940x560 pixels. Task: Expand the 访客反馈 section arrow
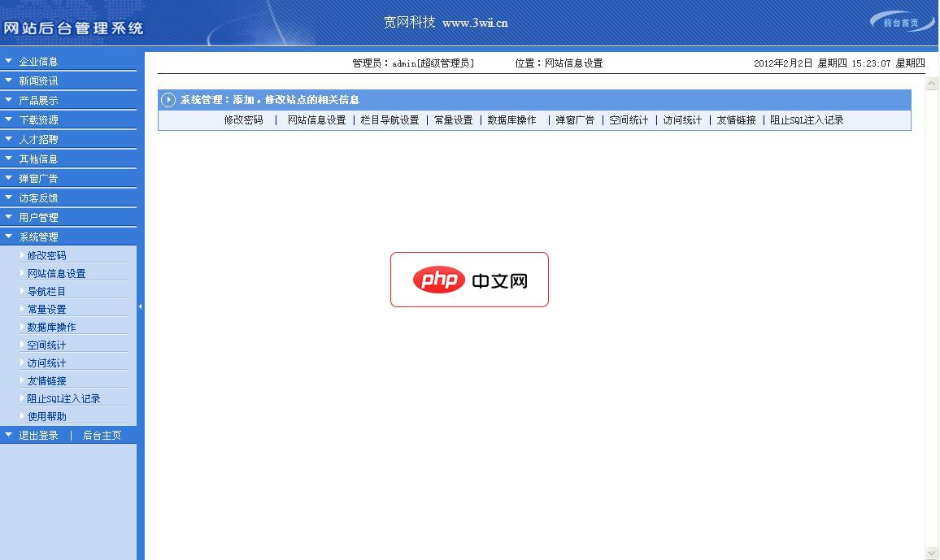(x=8, y=198)
